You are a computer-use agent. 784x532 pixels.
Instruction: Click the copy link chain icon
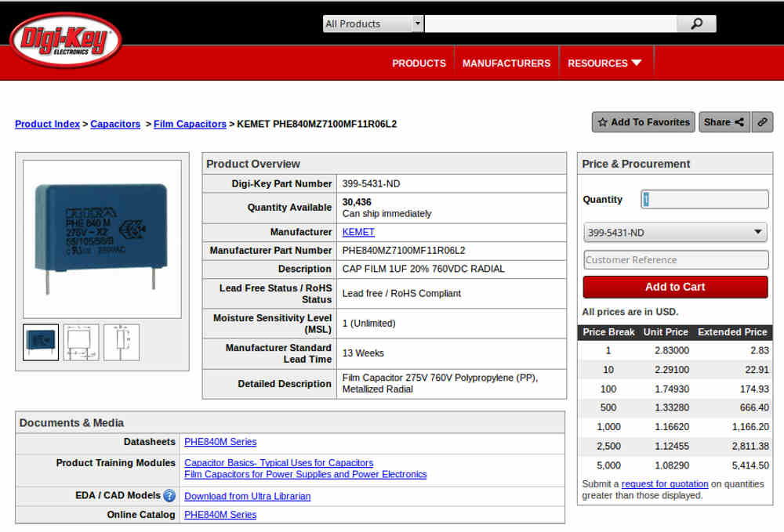tap(762, 122)
